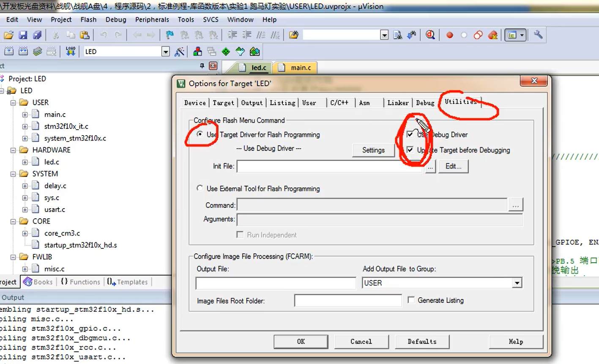This screenshot has width=599, height=364.
Task: Toggle the Use Debug Driver checkbox
Action: coord(410,134)
